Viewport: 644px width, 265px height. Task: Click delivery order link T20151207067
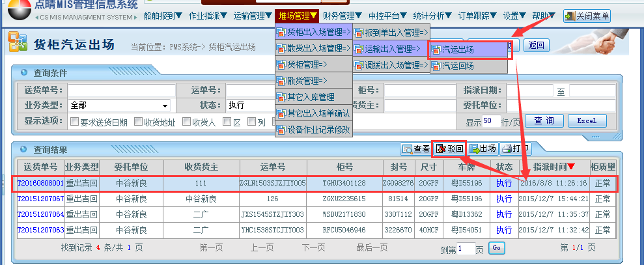coord(40,199)
